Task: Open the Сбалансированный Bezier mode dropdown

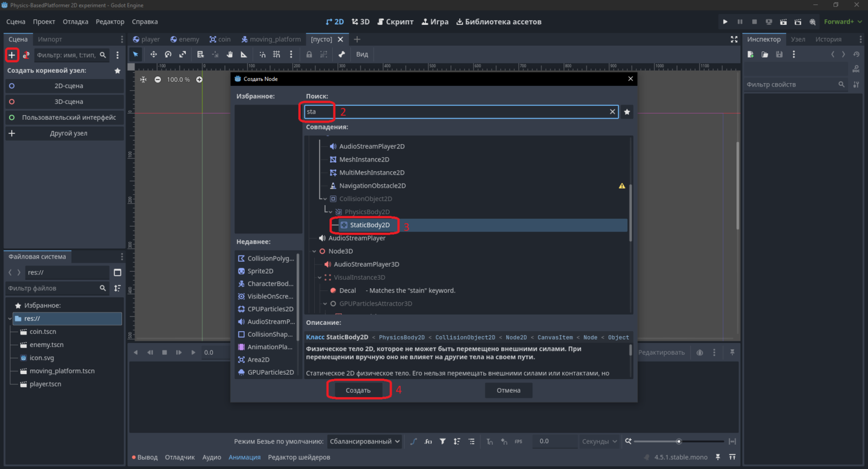Action: tap(364, 441)
